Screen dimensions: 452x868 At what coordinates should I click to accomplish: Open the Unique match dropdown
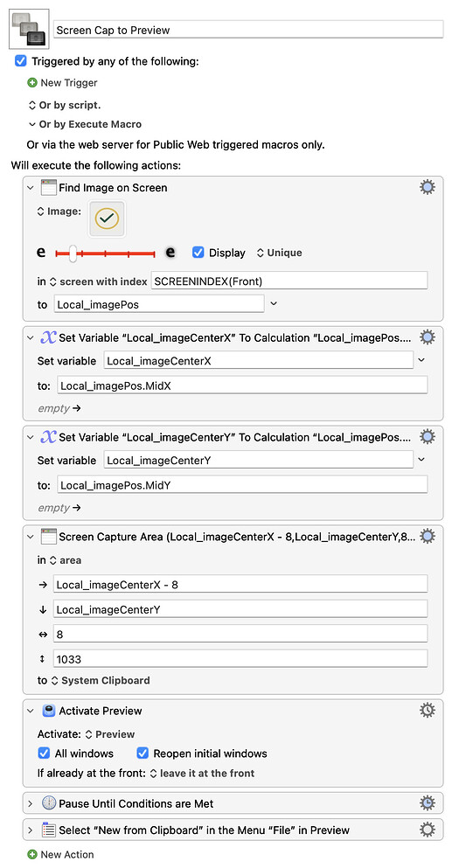tap(279, 253)
